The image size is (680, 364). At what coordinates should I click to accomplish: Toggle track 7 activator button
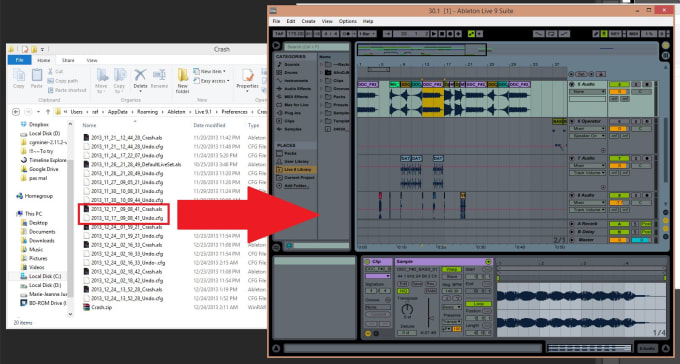[619, 158]
